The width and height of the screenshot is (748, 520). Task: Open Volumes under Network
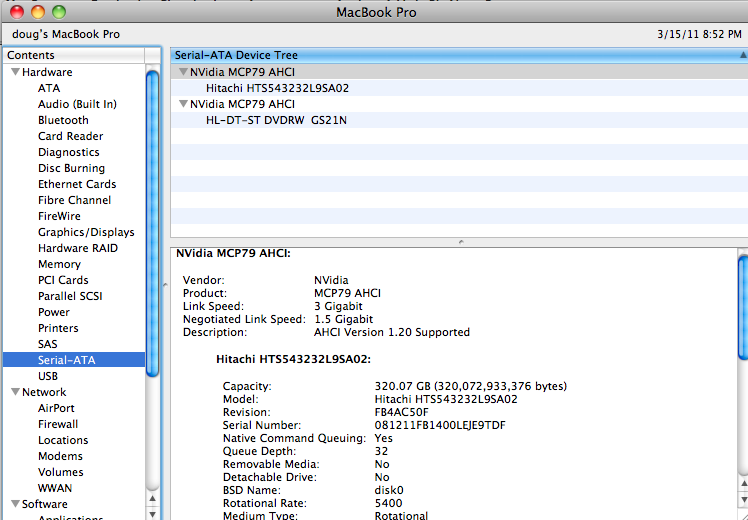pos(61,472)
